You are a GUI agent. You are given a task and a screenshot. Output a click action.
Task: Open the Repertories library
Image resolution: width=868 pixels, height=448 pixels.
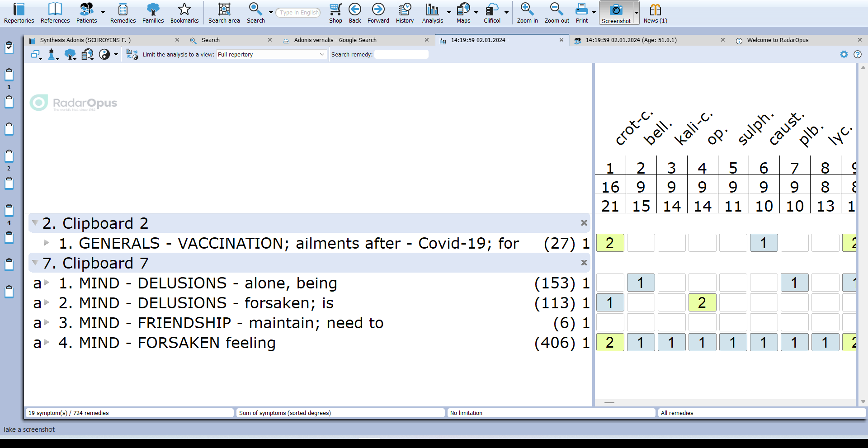[x=19, y=13]
